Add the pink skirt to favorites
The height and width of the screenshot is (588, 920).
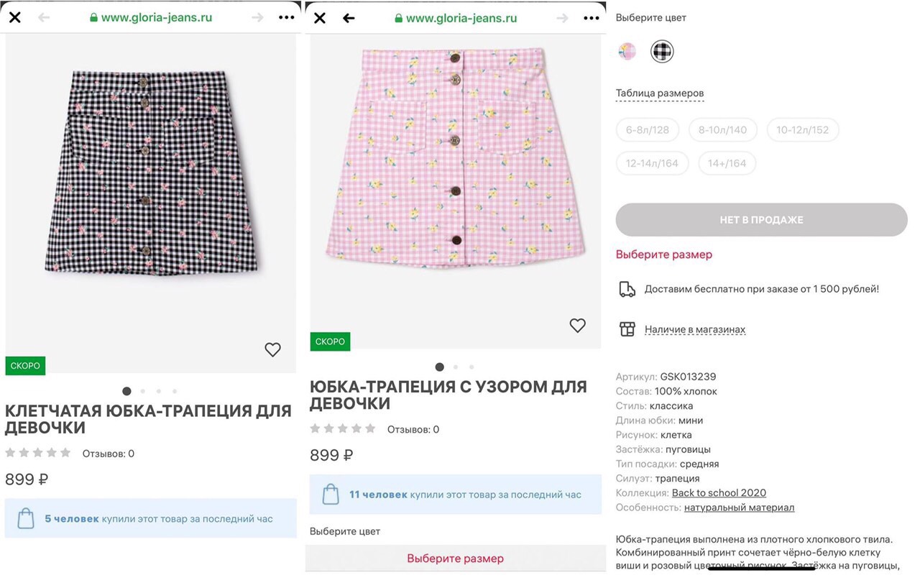[577, 326]
